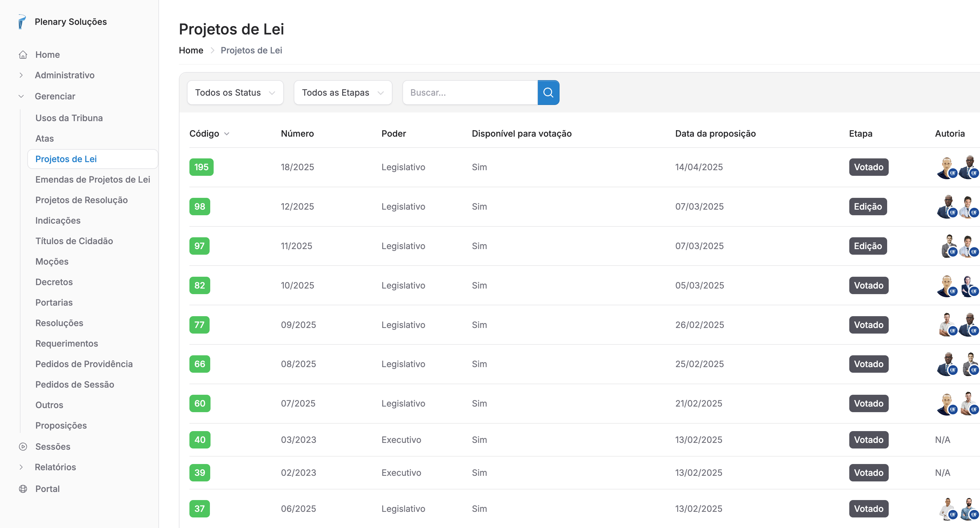Click the Home house icon in sidebar

coord(23,55)
